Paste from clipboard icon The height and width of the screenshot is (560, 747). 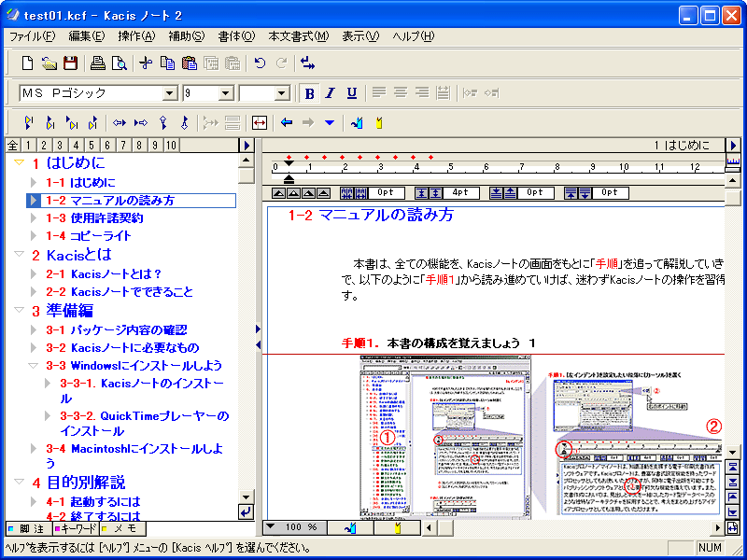[190, 63]
